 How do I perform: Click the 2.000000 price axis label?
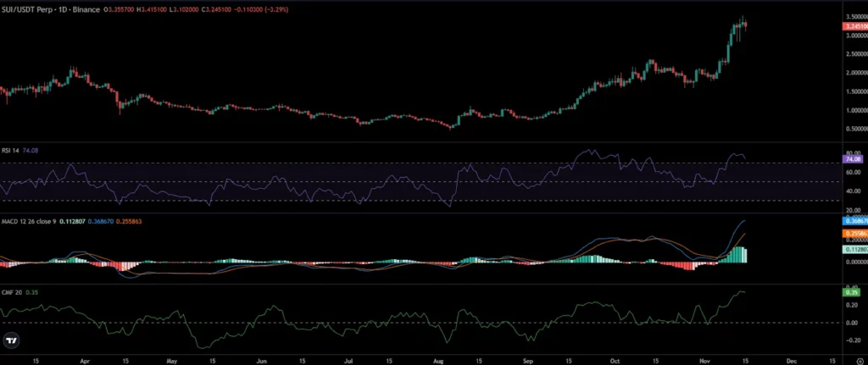[856, 73]
